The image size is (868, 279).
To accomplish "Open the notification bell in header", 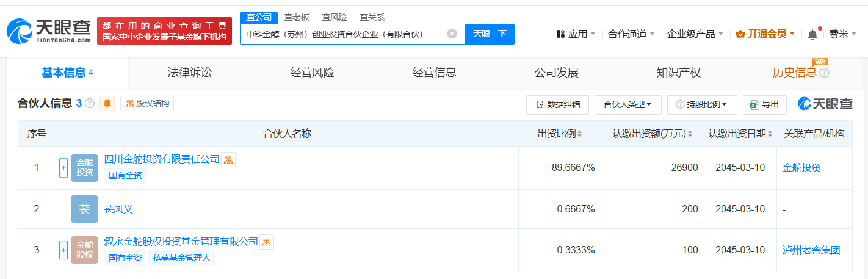I will (x=812, y=35).
